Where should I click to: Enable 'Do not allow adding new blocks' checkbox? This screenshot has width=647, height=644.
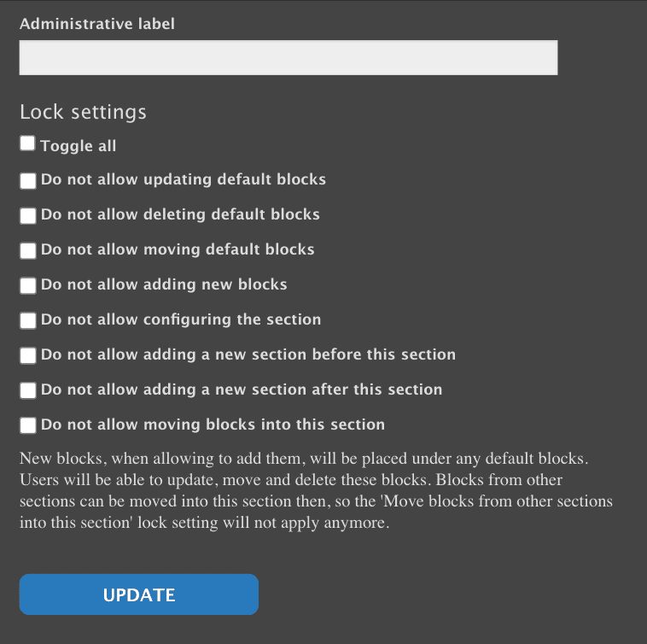(x=28, y=285)
